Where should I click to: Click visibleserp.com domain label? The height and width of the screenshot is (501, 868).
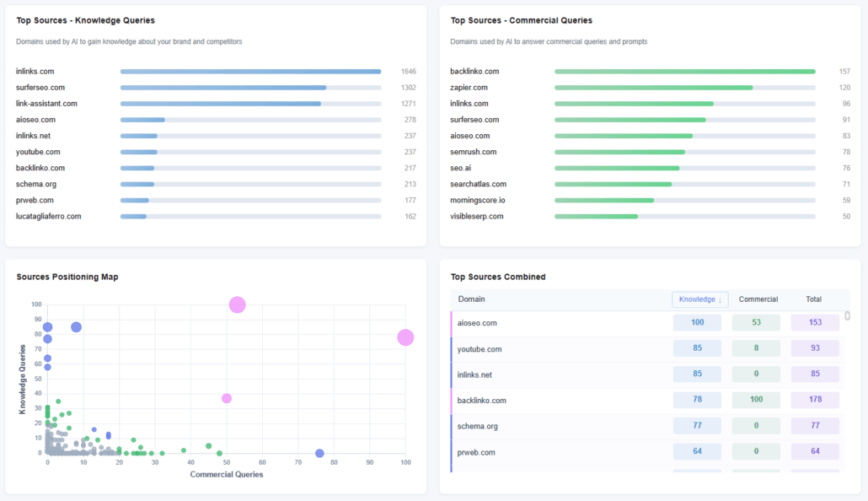click(477, 216)
